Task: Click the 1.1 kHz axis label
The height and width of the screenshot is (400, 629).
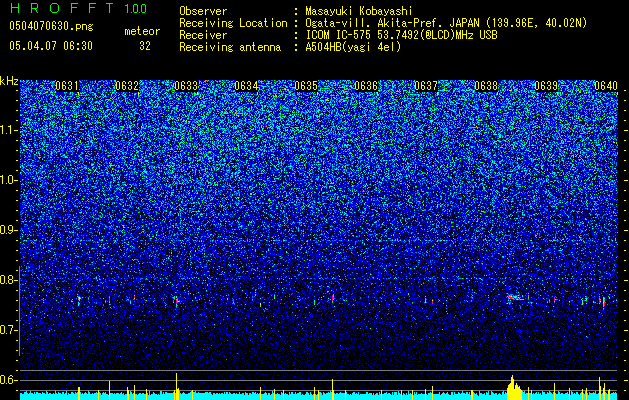Action: pos(9,130)
